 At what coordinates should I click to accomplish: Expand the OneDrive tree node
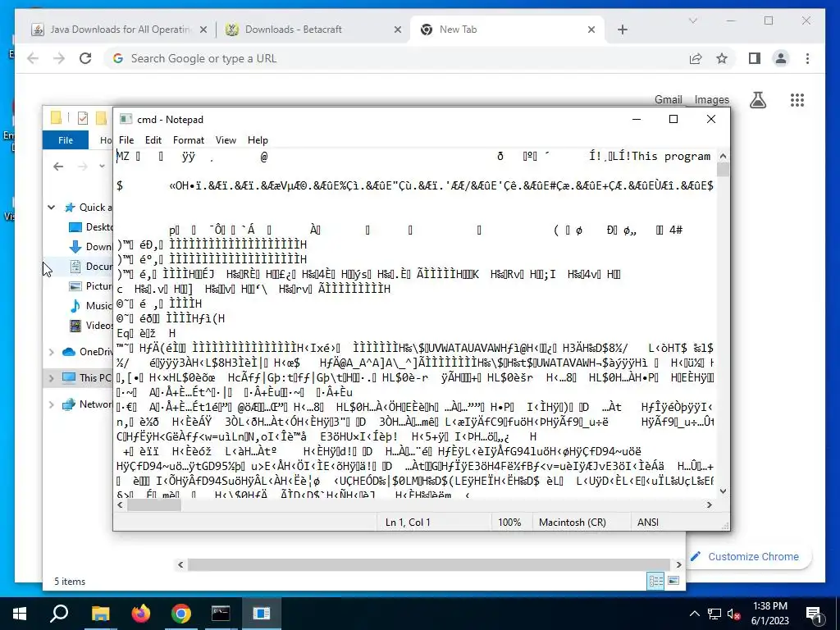[52, 352]
